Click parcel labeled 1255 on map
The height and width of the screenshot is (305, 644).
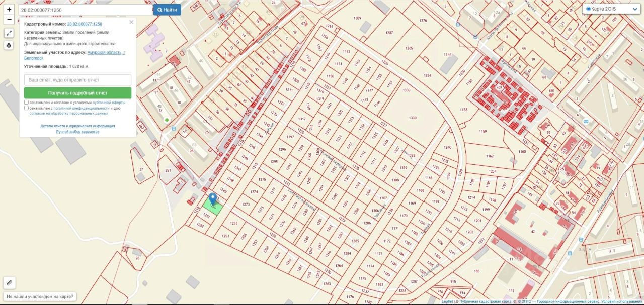[x=233, y=223]
